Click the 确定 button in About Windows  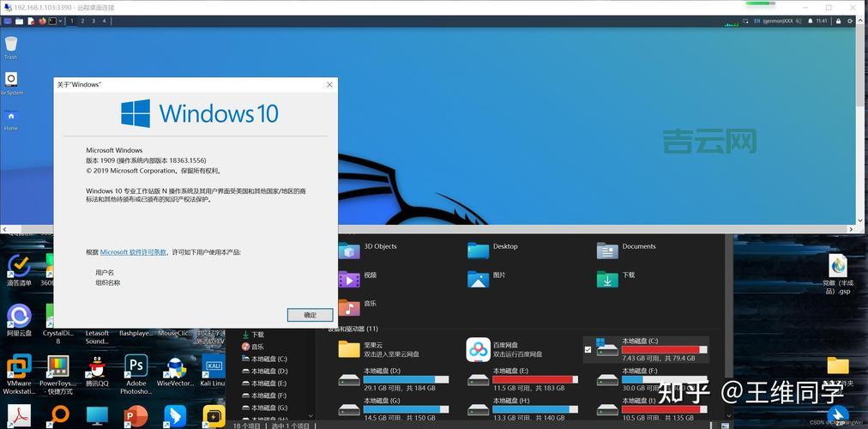tap(310, 315)
